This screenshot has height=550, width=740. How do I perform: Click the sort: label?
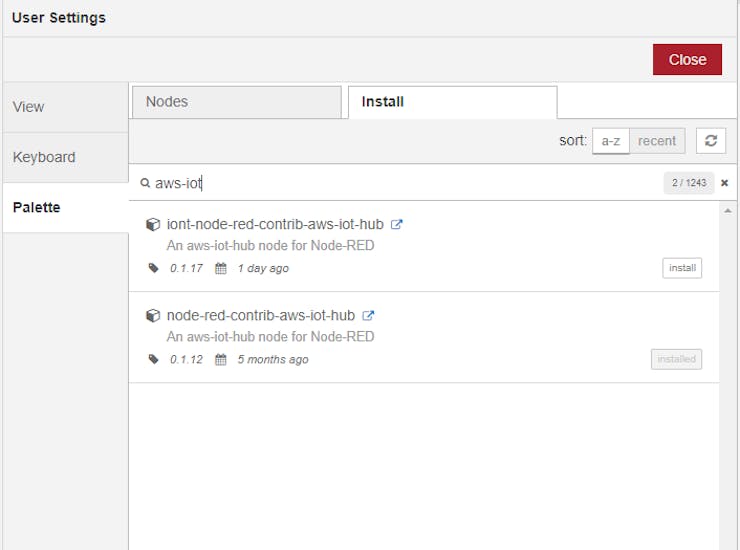pyautogui.click(x=573, y=141)
